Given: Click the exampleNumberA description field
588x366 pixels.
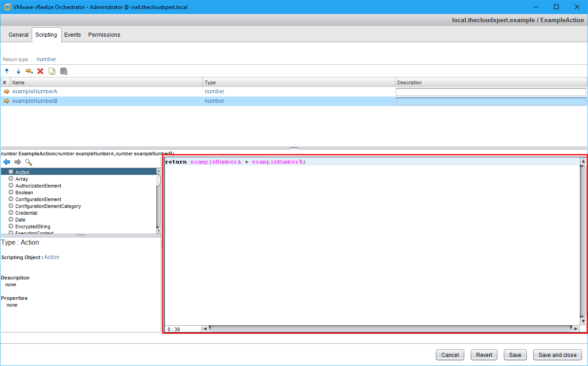Looking at the screenshot, I should [x=491, y=92].
